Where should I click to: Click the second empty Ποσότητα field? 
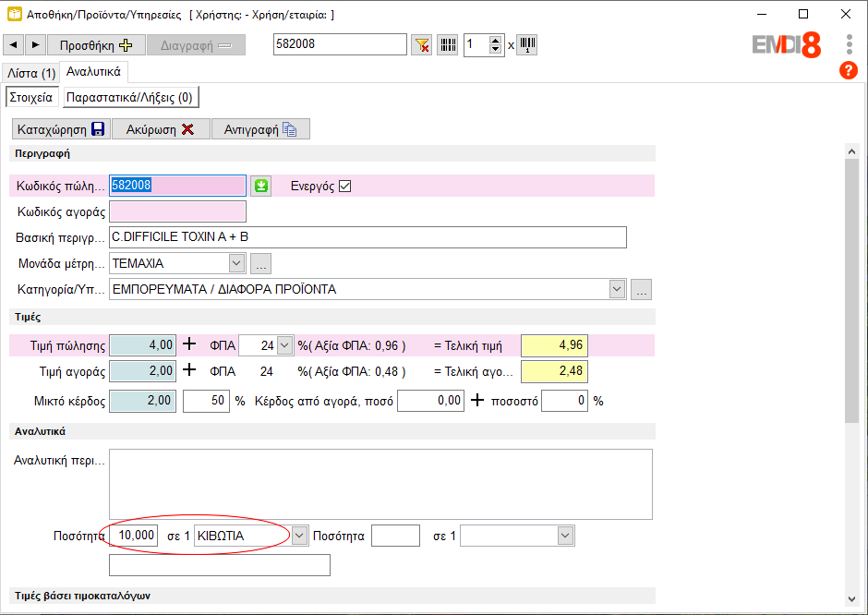(x=395, y=536)
